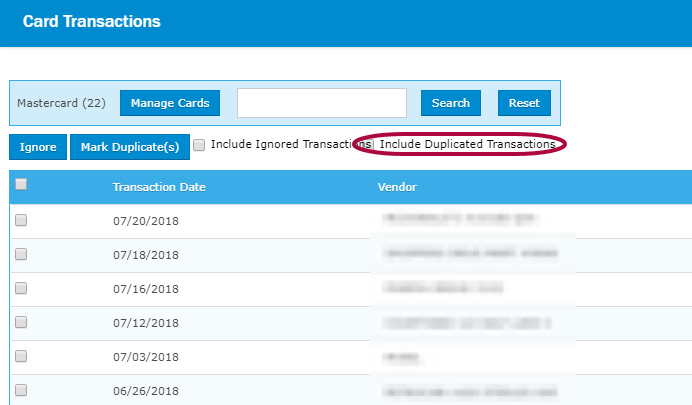
Task: Toggle Include Duplicated Transactions checkbox
Action: point(367,145)
